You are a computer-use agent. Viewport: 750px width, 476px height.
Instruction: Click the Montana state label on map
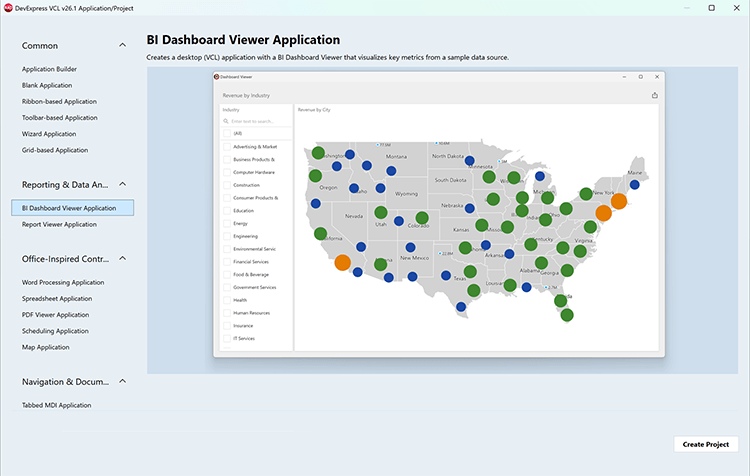(397, 156)
